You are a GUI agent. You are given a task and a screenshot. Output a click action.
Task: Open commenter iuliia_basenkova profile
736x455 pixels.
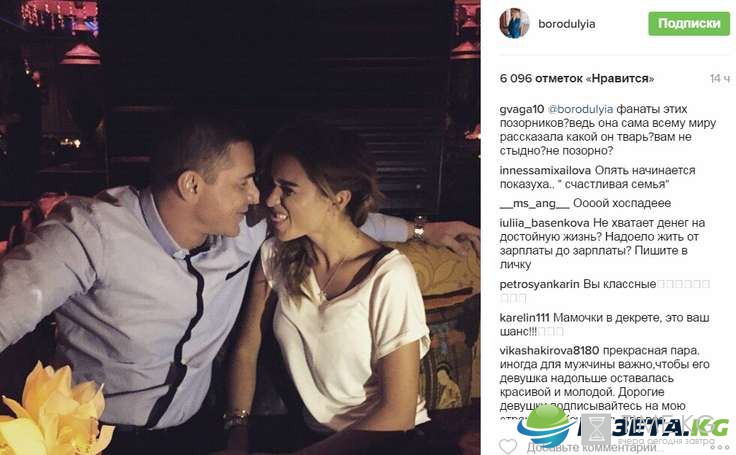pyautogui.click(x=544, y=223)
